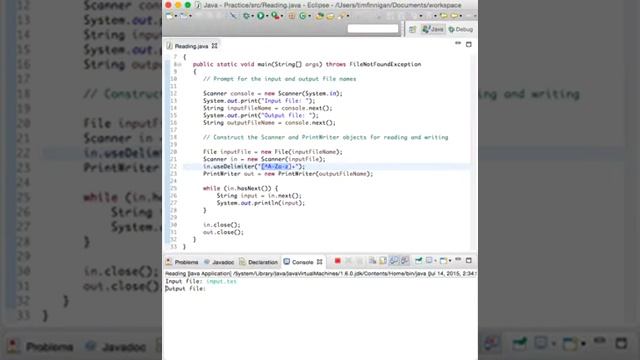Screen dimensions: 640x360
Task: Click the in.close(); statement
Action: (222, 225)
